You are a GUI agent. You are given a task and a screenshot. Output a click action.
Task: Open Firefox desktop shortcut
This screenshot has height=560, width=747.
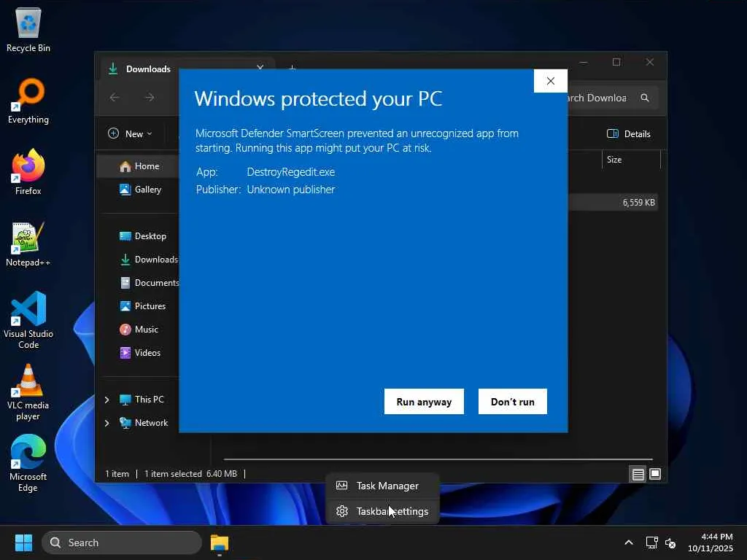click(x=28, y=172)
